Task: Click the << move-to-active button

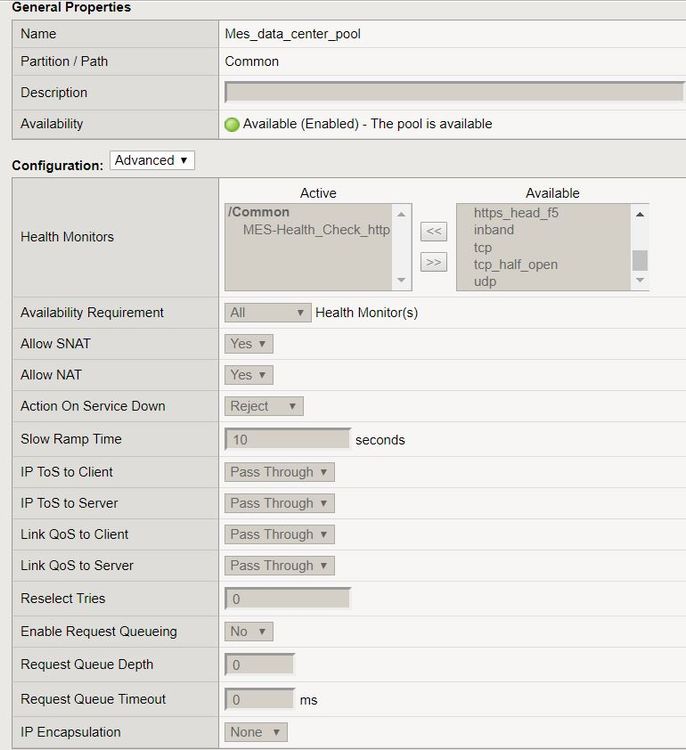Action: tap(433, 232)
